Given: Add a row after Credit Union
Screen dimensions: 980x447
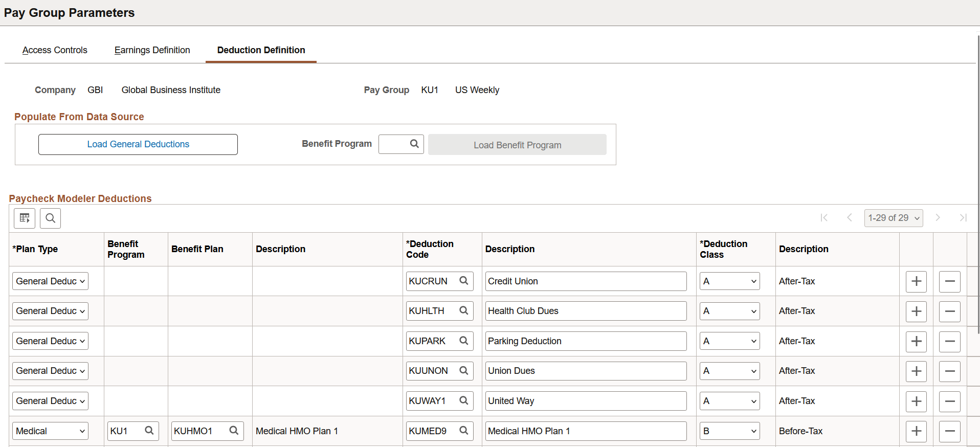Looking at the screenshot, I should click(x=916, y=281).
